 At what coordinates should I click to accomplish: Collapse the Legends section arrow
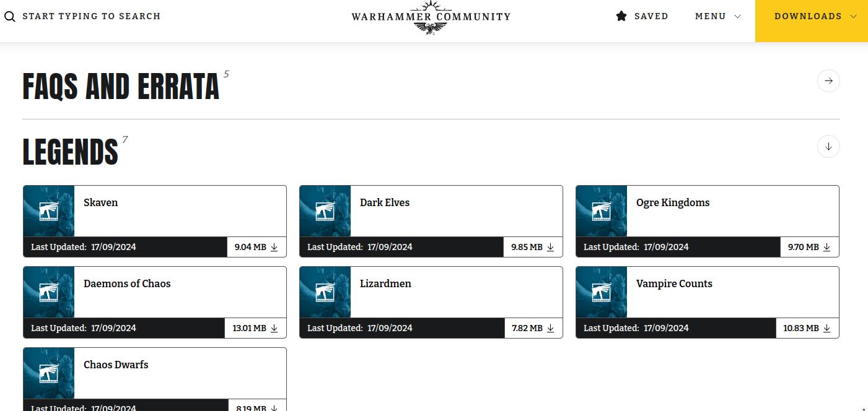[828, 147]
